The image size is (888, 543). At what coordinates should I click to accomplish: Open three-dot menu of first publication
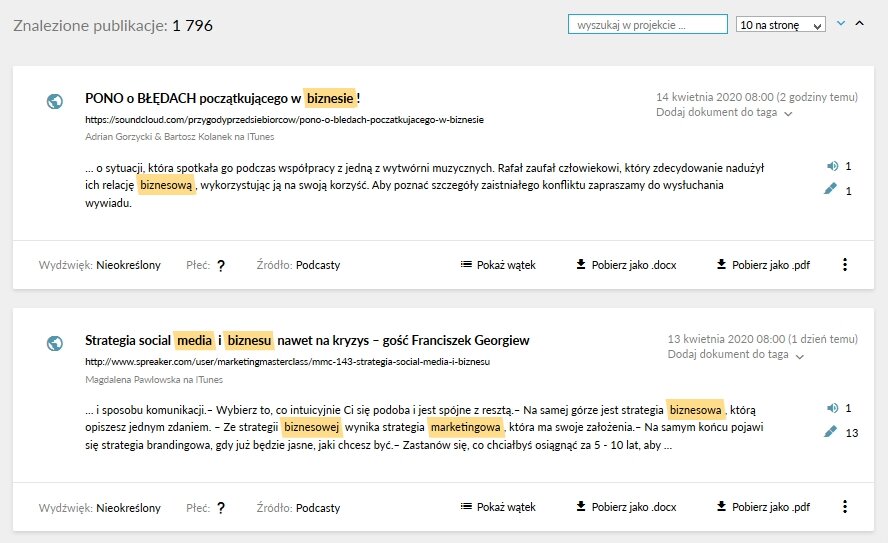(844, 264)
